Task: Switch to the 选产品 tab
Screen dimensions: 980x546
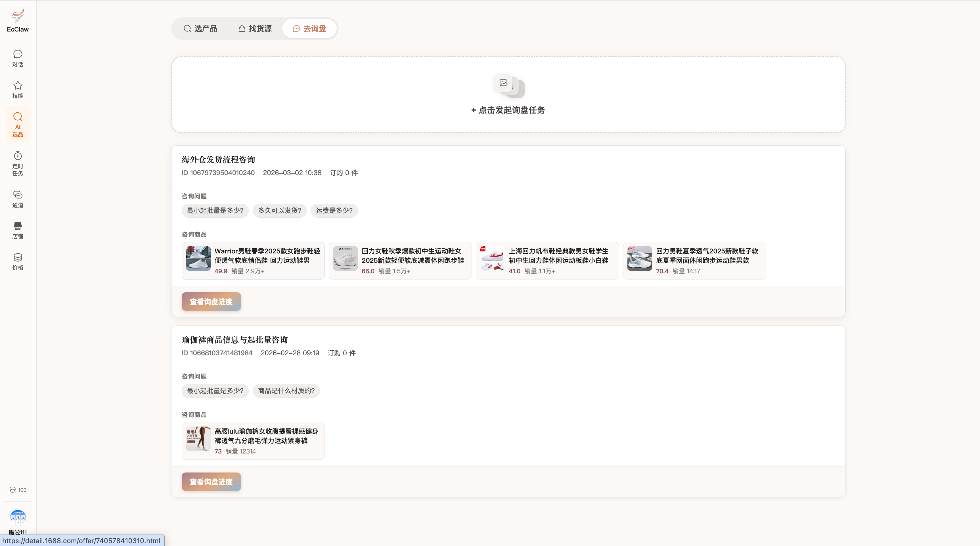Action: (x=201, y=28)
